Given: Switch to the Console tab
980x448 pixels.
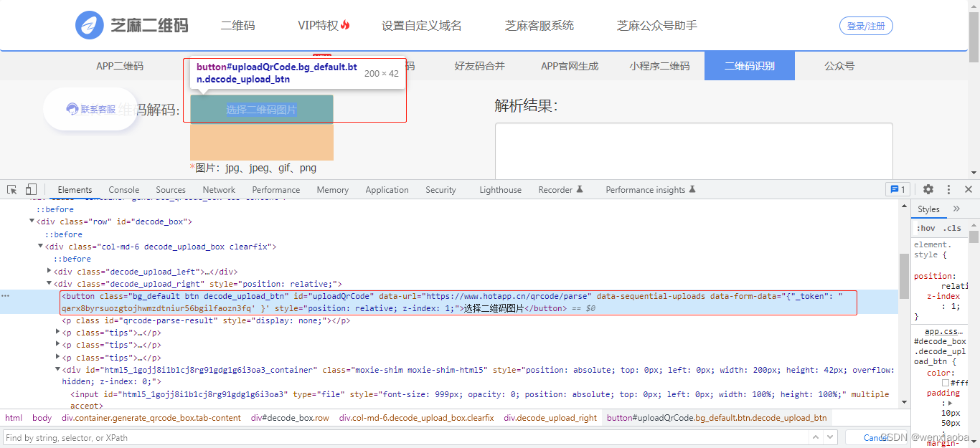Looking at the screenshot, I should click(123, 189).
